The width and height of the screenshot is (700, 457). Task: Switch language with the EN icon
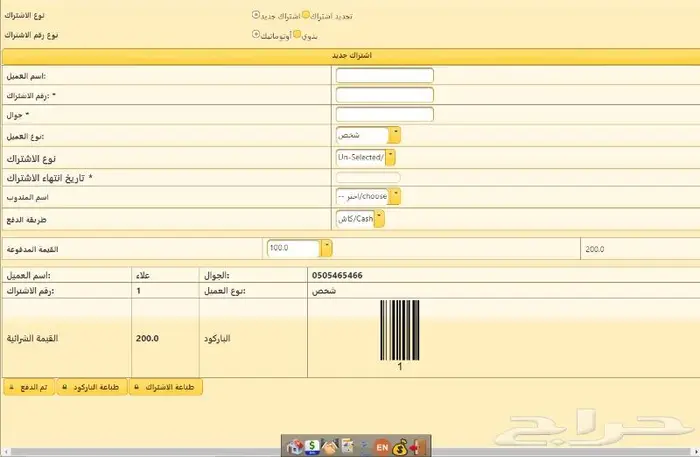click(x=382, y=447)
